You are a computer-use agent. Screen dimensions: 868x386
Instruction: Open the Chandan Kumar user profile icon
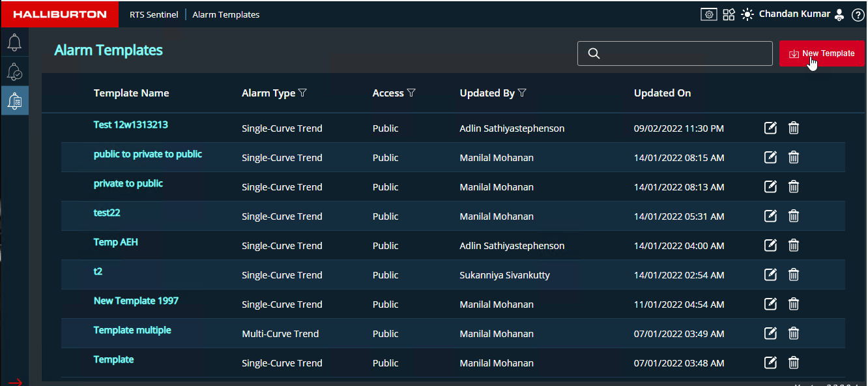(839, 14)
